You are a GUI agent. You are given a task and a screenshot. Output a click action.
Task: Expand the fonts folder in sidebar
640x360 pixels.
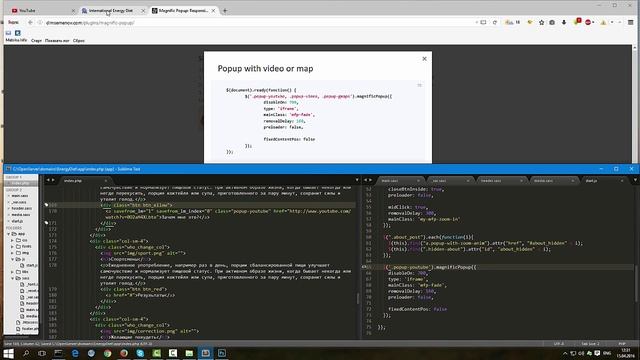tap(13, 247)
